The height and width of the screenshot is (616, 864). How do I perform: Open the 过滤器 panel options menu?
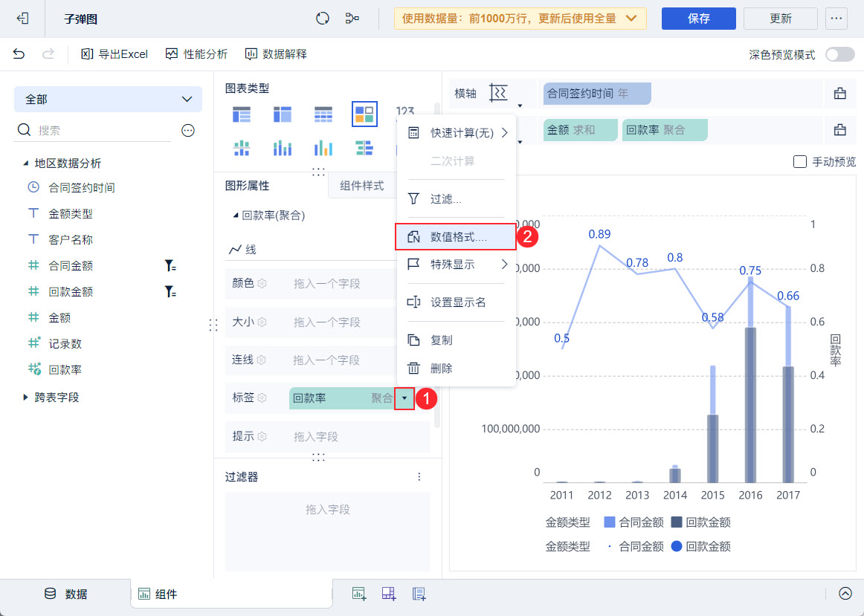pos(419,477)
